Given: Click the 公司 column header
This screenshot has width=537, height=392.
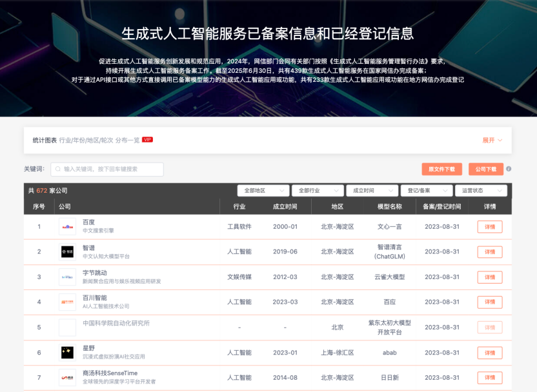Looking at the screenshot, I should pos(65,206).
